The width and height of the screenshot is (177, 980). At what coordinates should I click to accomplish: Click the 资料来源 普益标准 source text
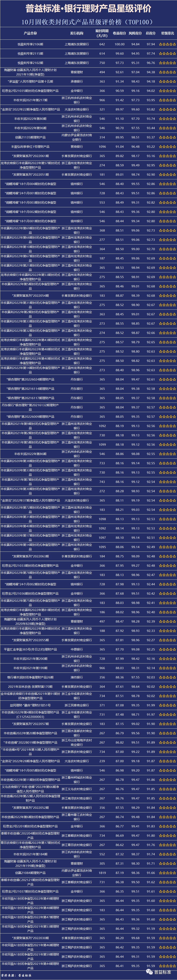16,975
